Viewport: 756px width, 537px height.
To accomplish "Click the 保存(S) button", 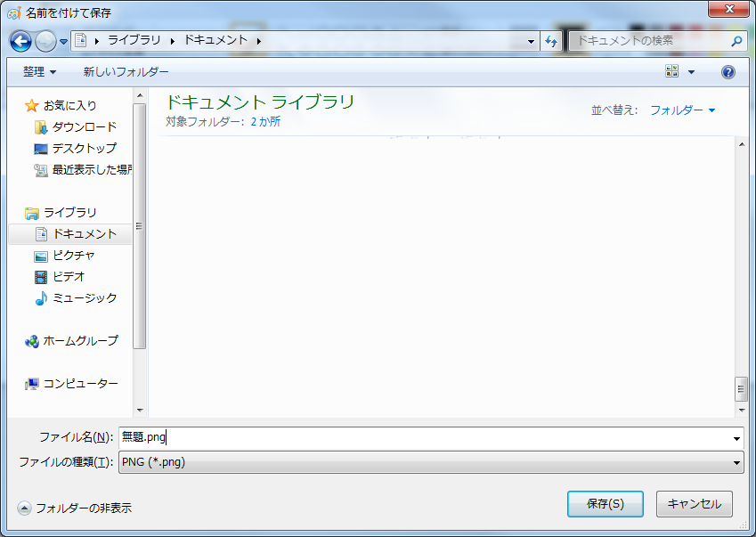I will pyautogui.click(x=606, y=504).
